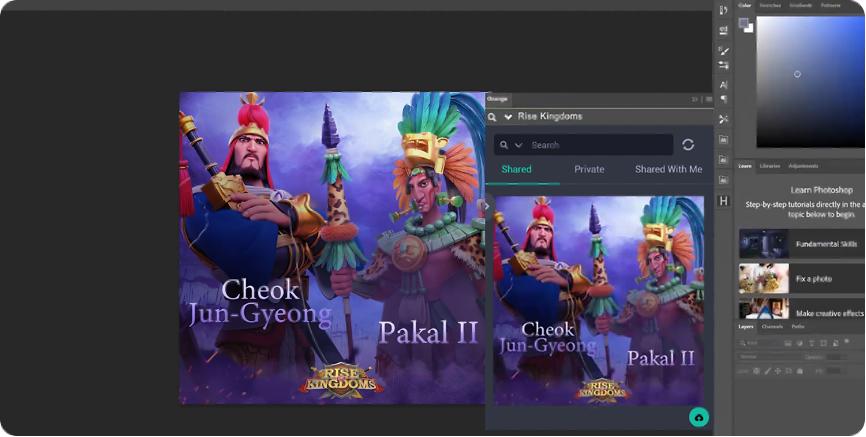Select the Swatches panel tab

(x=770, y=6)
